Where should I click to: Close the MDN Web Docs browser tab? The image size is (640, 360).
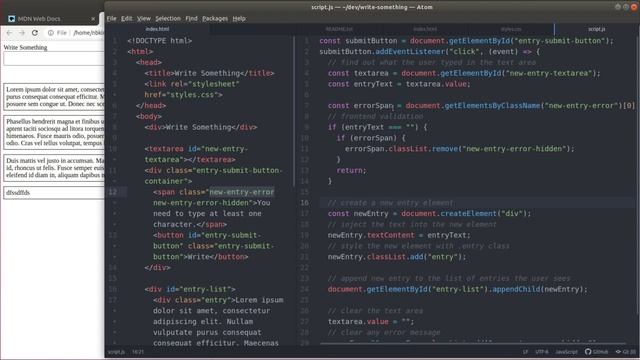point(93,19)
